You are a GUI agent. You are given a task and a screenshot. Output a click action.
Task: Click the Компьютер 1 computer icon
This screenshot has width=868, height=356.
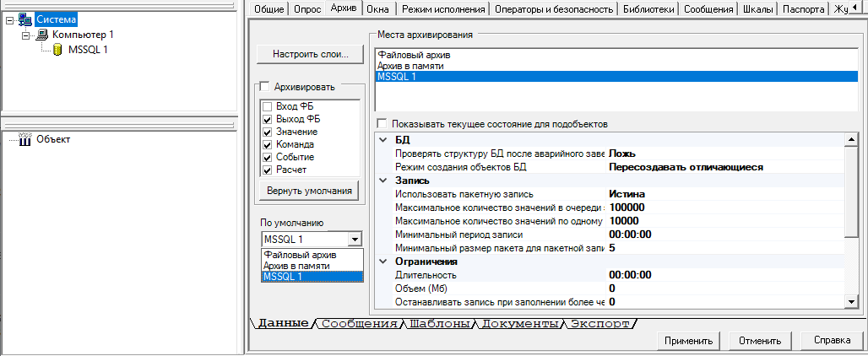pyautogui.click(x=42, y=35)
